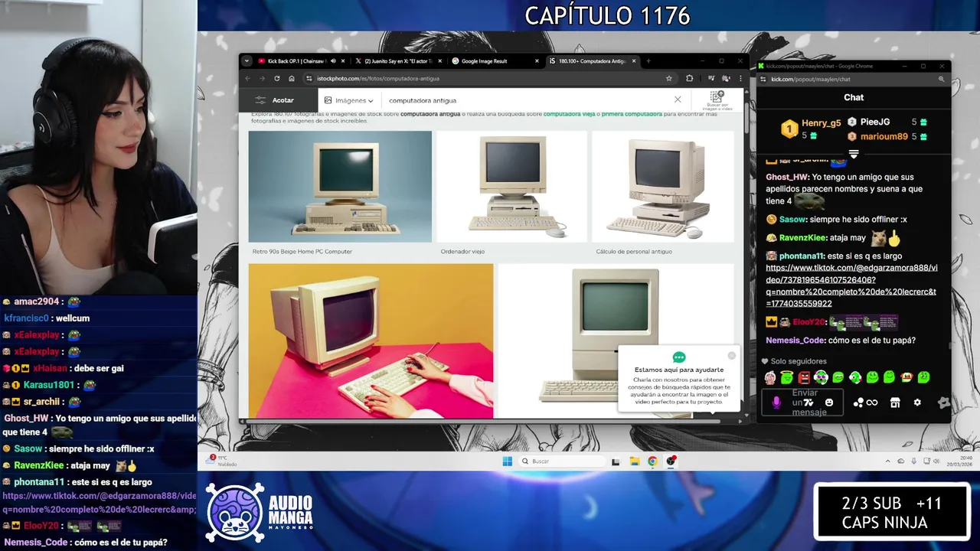Close the Google Image Result tab
This screenshot has height=551, width=980.
click(537, 61)
